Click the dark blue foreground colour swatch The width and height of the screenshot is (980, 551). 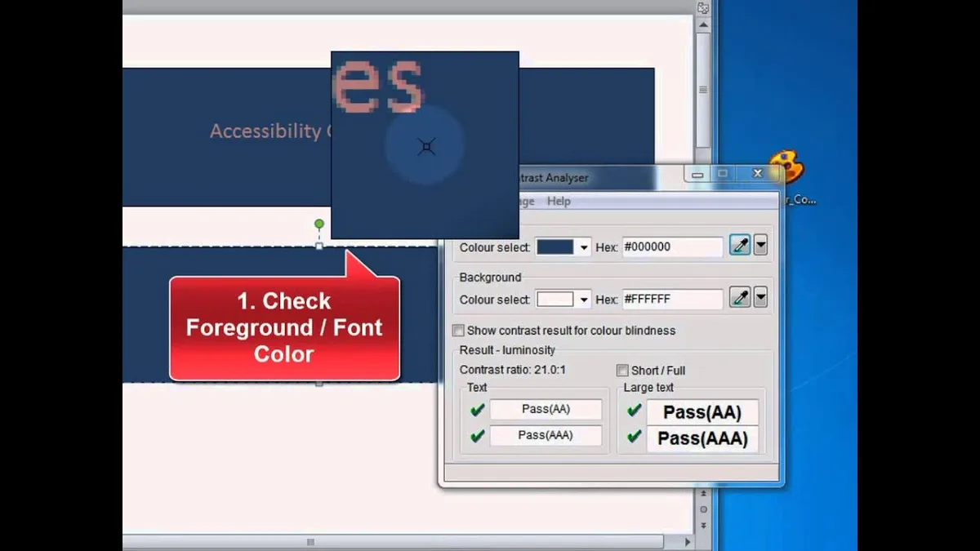pos(555,247)
